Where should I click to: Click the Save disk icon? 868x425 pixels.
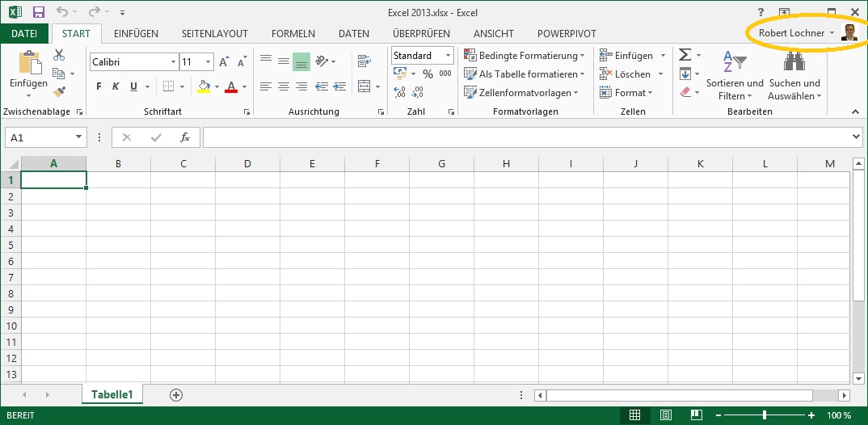click(38, 12)
